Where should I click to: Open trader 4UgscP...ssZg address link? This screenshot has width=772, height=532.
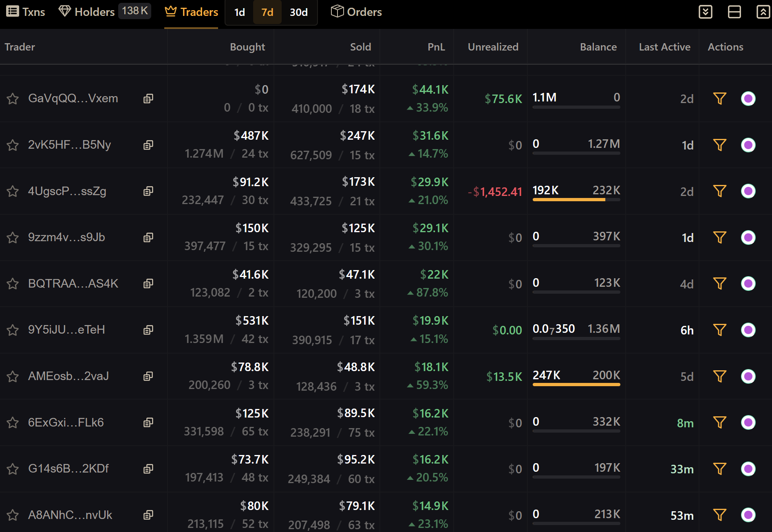coord(67,191)
